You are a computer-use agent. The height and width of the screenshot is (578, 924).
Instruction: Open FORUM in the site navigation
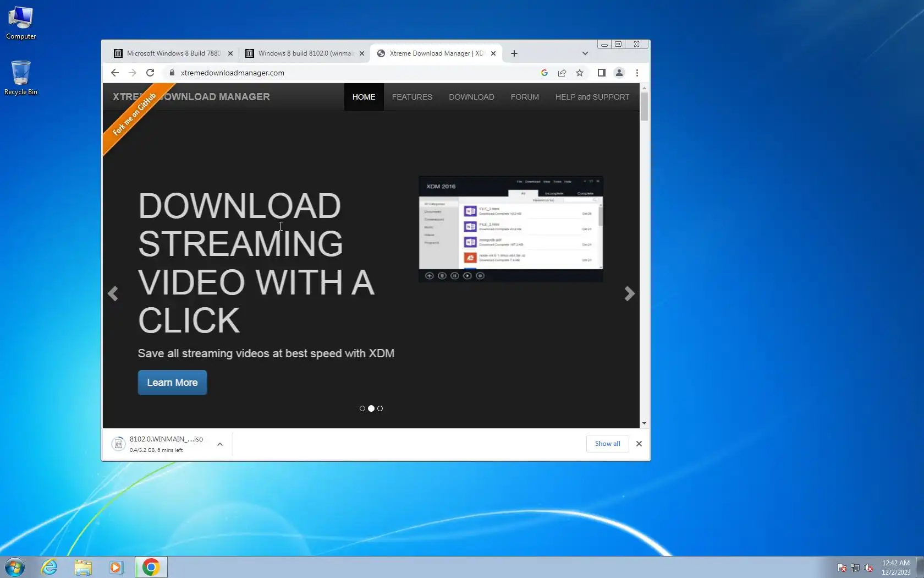click(x=525, y=97)
